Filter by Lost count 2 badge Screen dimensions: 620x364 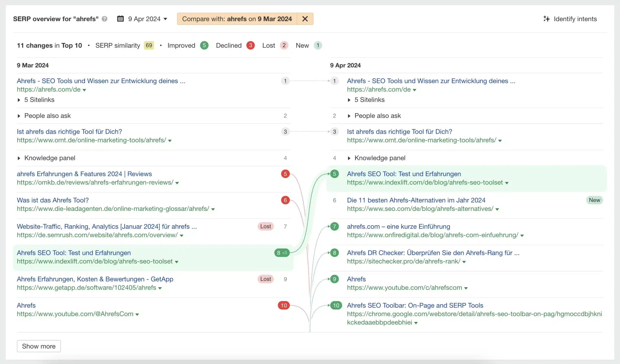coord(284,45)
